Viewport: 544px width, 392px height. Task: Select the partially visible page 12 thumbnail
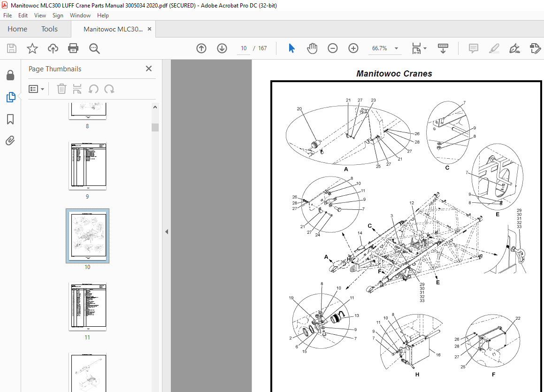pyautogui.click(x=87, y=373)
